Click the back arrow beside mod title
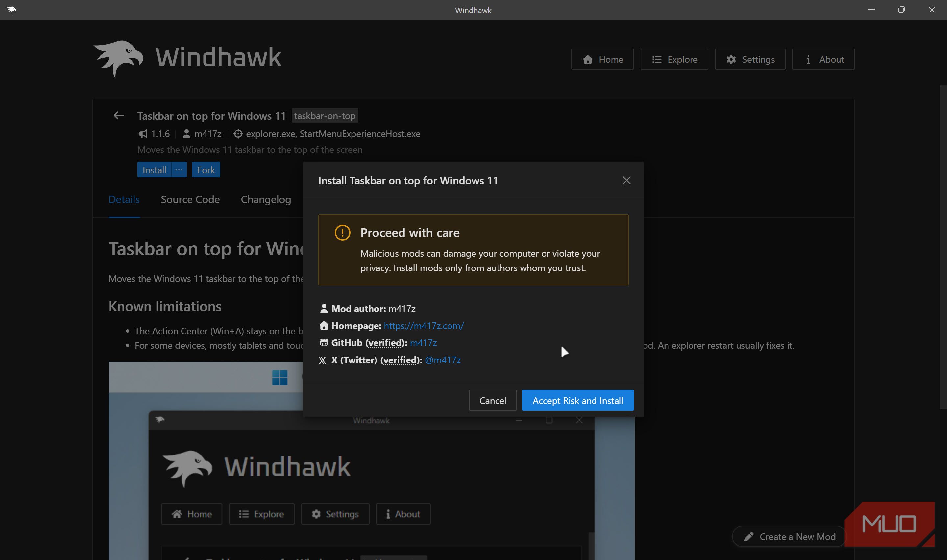This screenshot has width=947, height=560. pos(119,115)
